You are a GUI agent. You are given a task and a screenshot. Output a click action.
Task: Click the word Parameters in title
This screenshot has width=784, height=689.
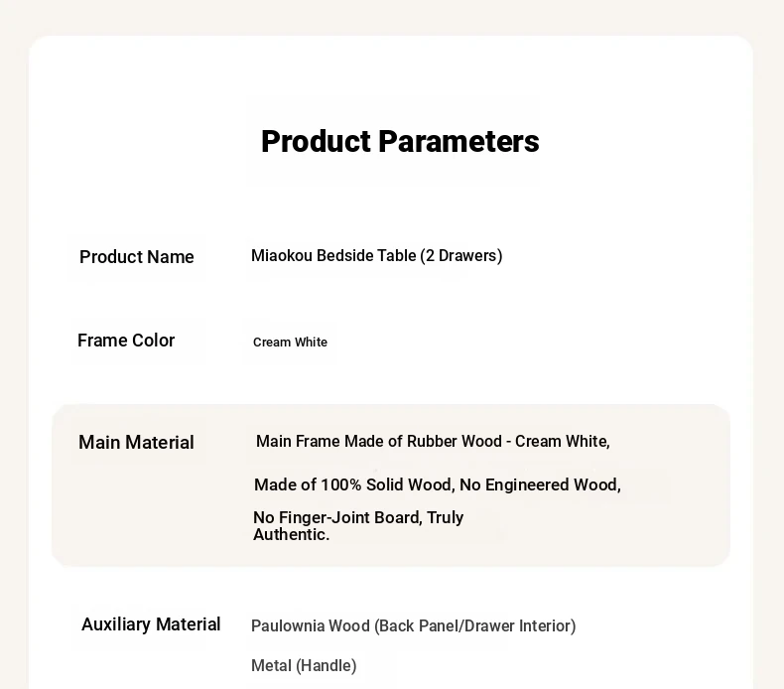click(459, 142)
